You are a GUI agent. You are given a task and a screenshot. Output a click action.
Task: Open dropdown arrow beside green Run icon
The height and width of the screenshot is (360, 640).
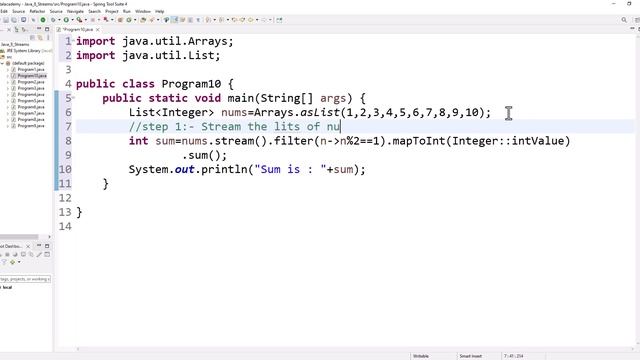pos(73,20)
